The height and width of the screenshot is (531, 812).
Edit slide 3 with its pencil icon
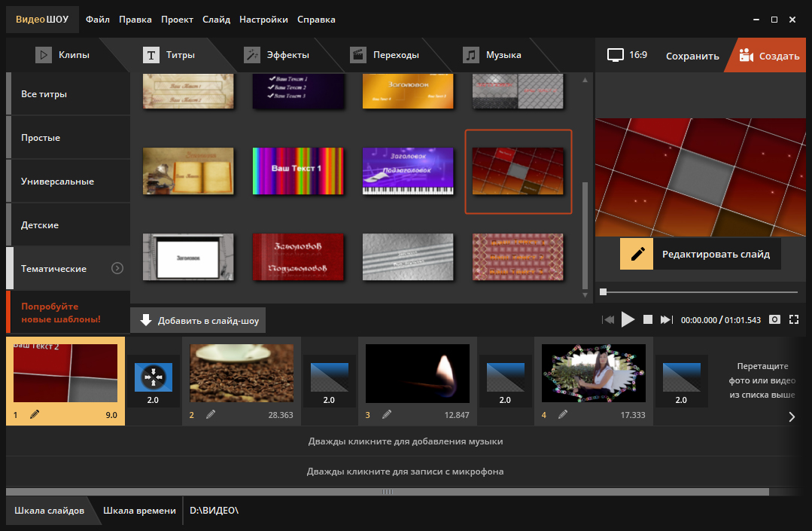pos(386,414)
